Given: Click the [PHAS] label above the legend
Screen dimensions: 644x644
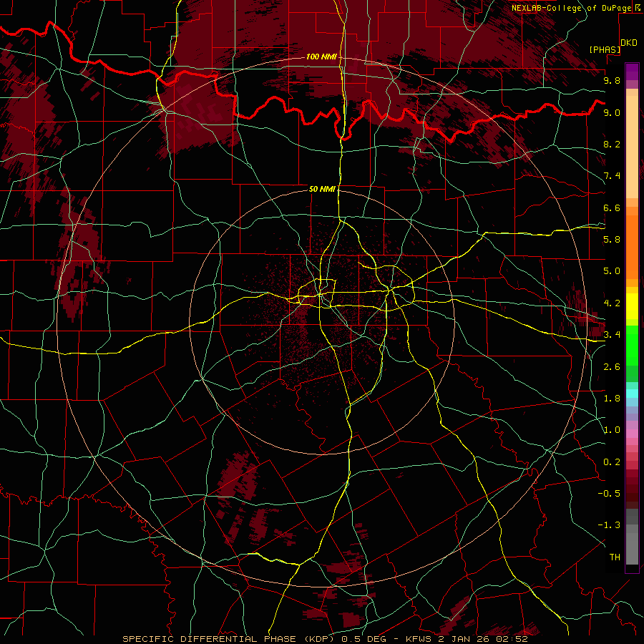Looking at the screenshot, I should point(605,49).
